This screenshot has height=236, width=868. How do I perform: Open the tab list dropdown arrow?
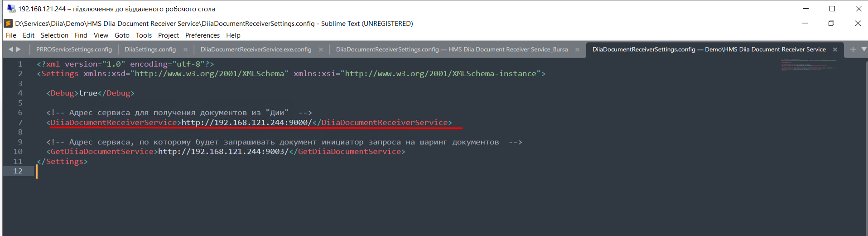click(x=863, y=49)
